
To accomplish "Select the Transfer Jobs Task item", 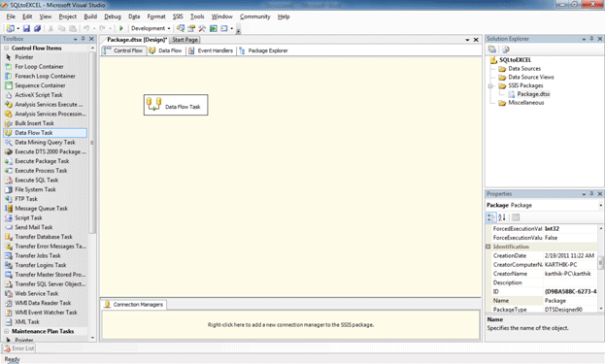I will click(38, 255).
